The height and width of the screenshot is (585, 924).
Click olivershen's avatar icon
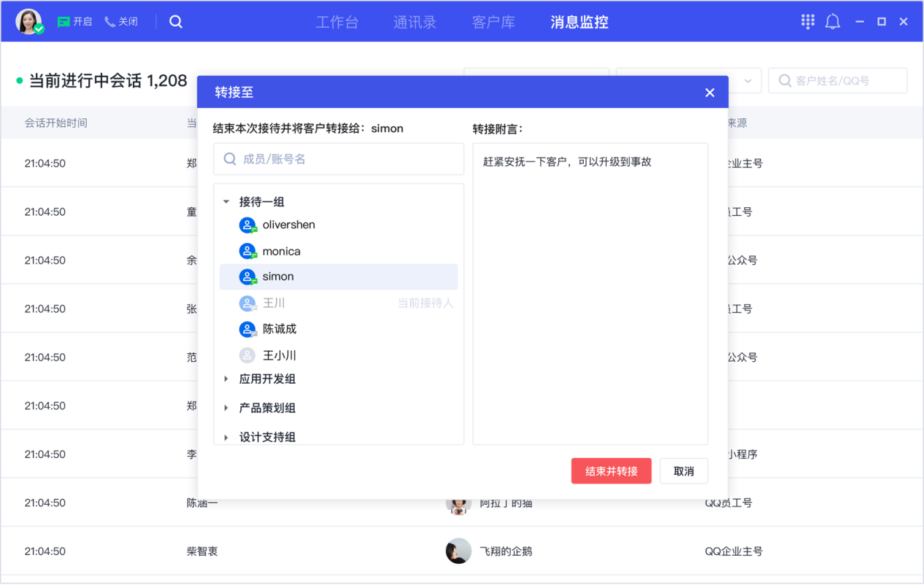pyautogui.click(x=248, y=225)
